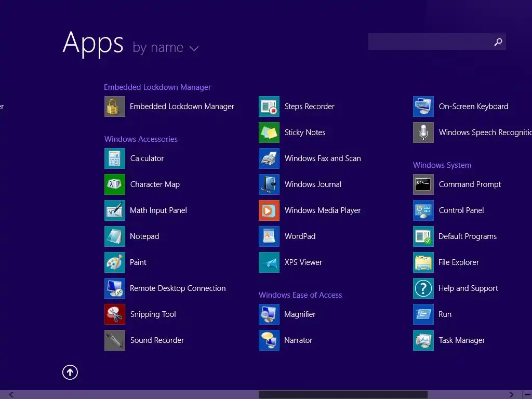Open the Remote Desktop Connection icon
Viewport: 532px width, 399px height.
[x=115, y=288]
